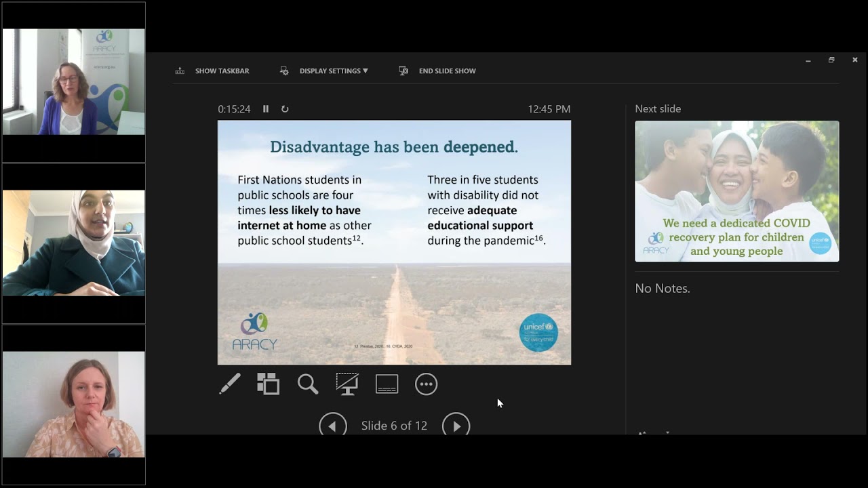Click the next slide preview thumbnail
868x488 pixels.
tap(736, 191)
